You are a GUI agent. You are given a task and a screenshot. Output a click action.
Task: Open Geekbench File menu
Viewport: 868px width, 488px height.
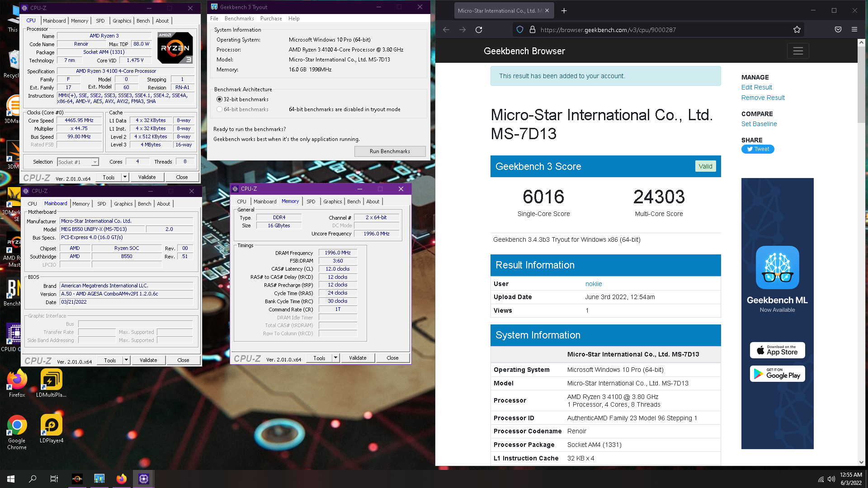pos(214,19)
